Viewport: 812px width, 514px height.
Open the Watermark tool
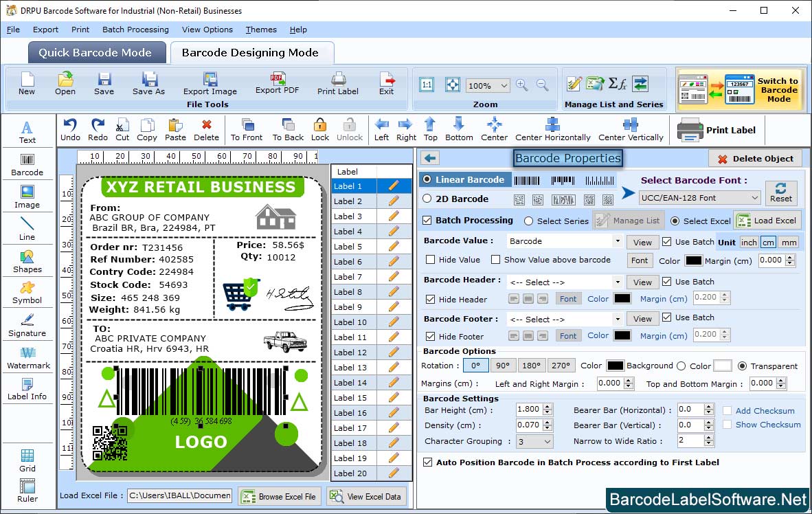(28, 357)
